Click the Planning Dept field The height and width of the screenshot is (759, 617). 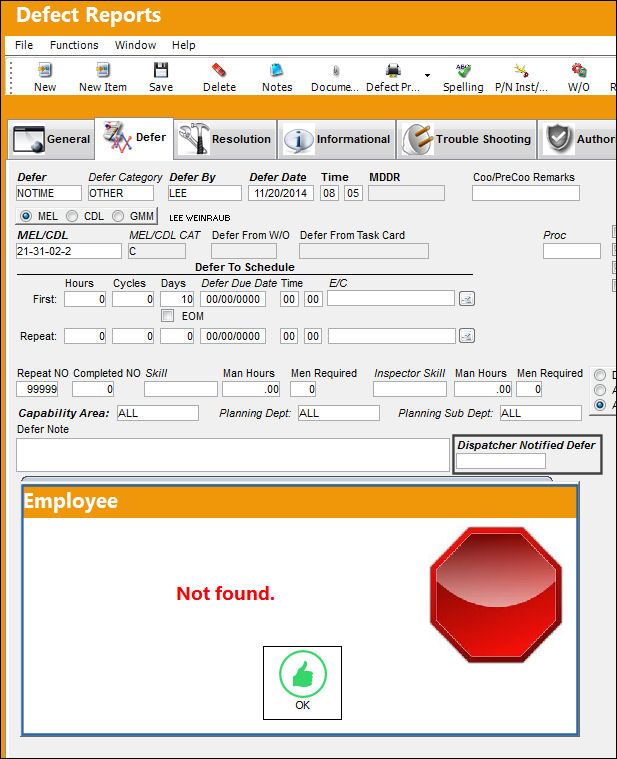[x=339, y=413]
